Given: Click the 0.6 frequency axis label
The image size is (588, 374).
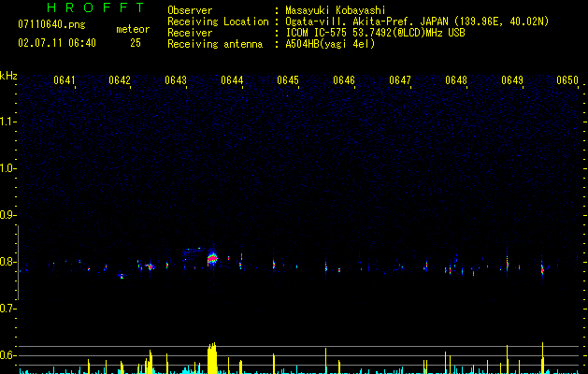Looking at the screenshot, I should point(7,355).
